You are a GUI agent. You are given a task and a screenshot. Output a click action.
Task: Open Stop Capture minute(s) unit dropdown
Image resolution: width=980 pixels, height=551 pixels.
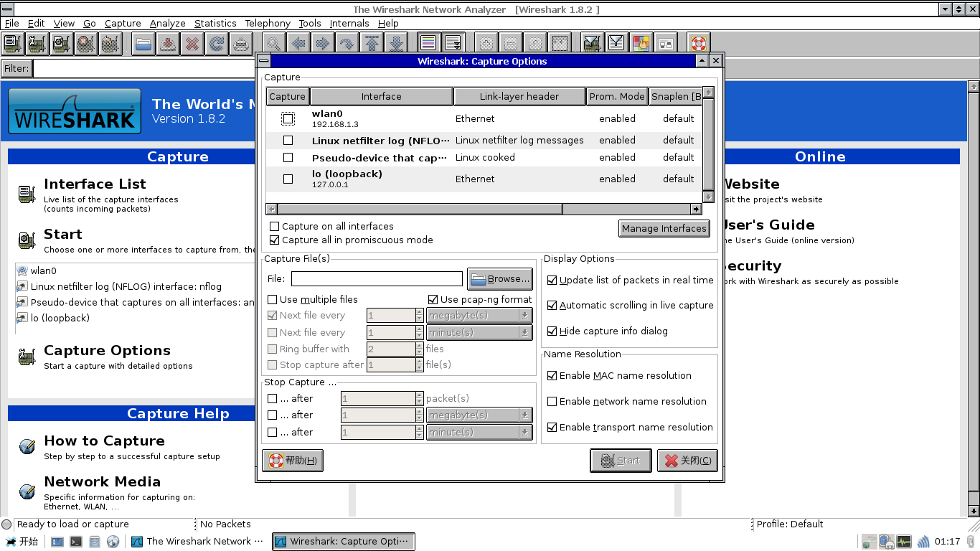pyautogui.click(x=479, y=433)
